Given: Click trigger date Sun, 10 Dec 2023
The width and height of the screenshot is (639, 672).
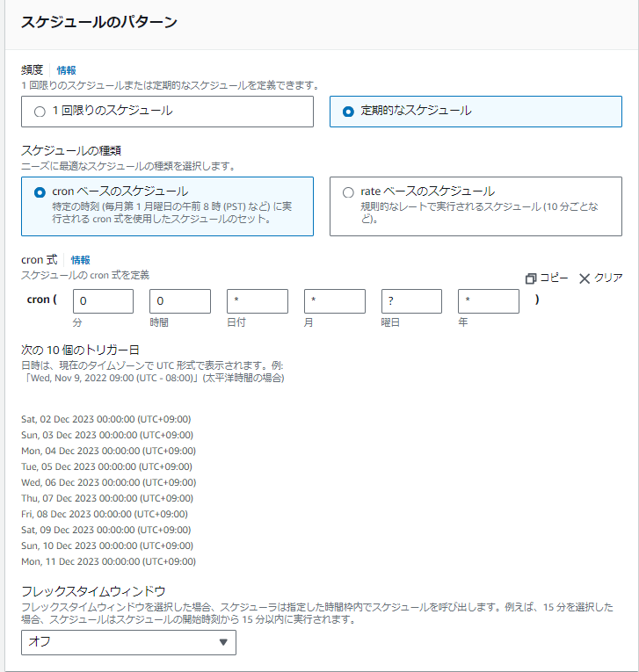Looking at the screenshot, I should [x=107, y=546].
